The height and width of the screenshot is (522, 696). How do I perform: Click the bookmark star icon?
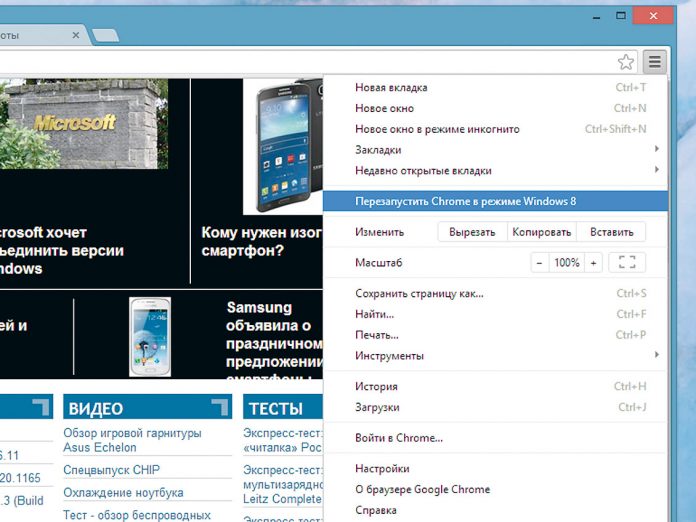(x=626, y=62)
